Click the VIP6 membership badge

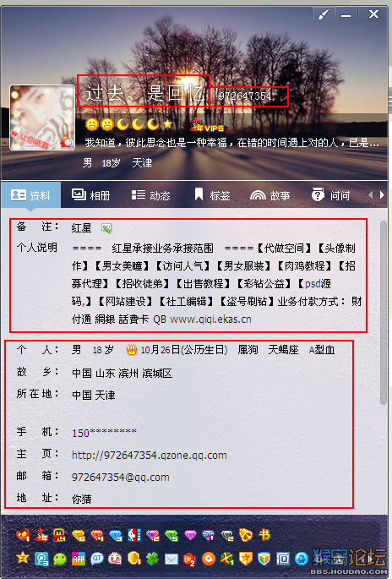pyautogui.click(x=207, y=127)
